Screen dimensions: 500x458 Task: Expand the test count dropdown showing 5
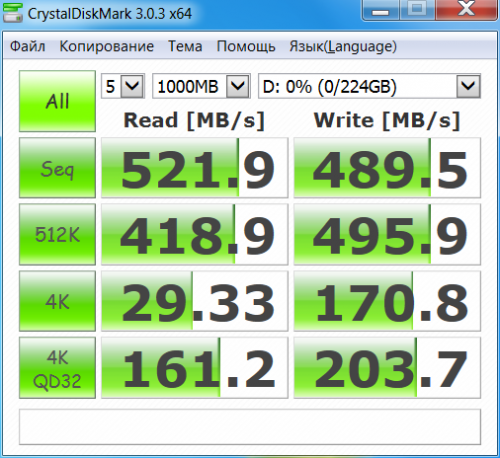pyautogui.click(x=132, y=86)
